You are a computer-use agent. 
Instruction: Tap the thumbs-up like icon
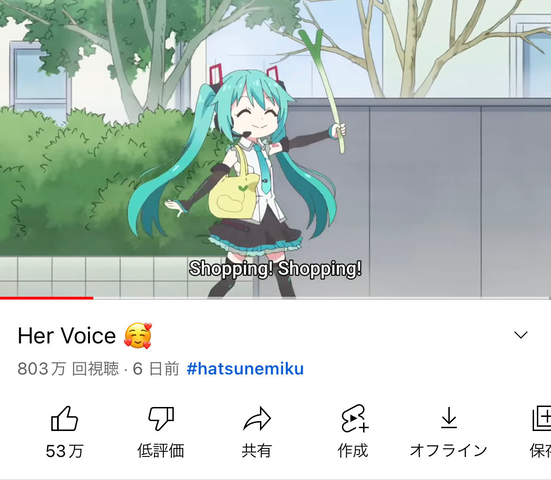point(64,419)
